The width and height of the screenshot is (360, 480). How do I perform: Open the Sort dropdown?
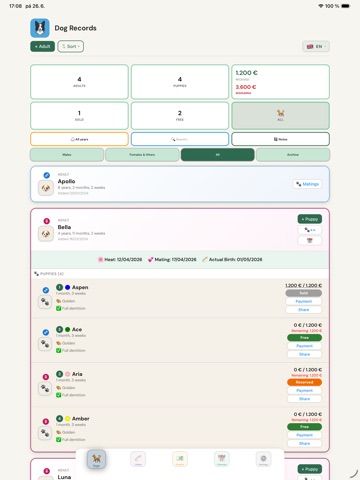(x=71, y=46)
